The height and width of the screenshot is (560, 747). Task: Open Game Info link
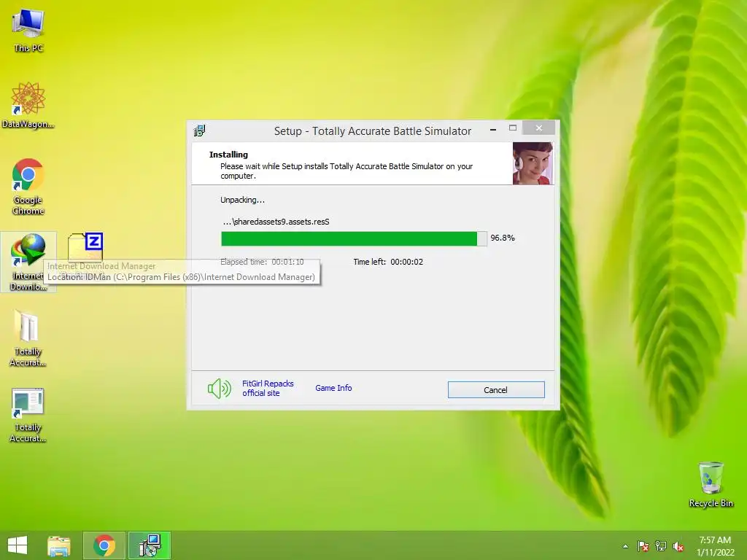(x=333, y=388)
